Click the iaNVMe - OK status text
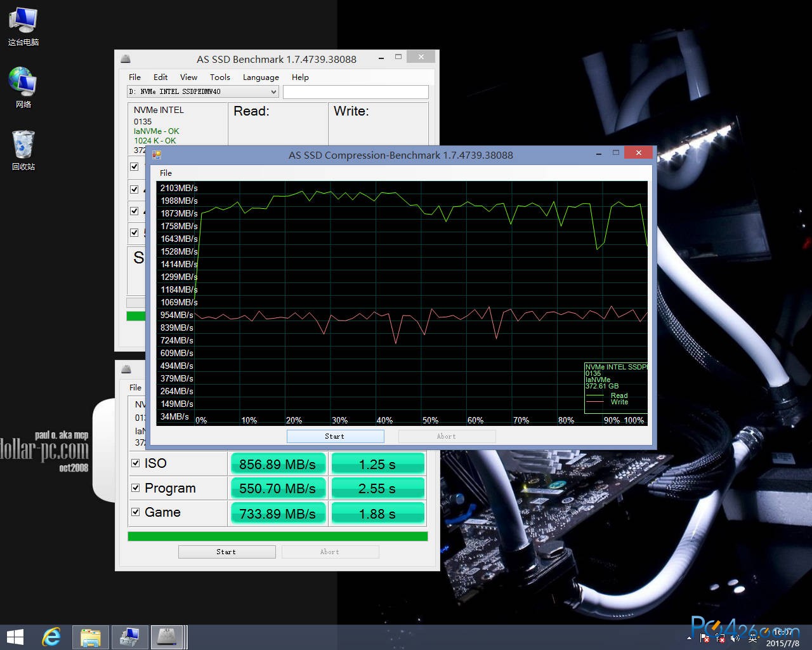 click(157, 131)
